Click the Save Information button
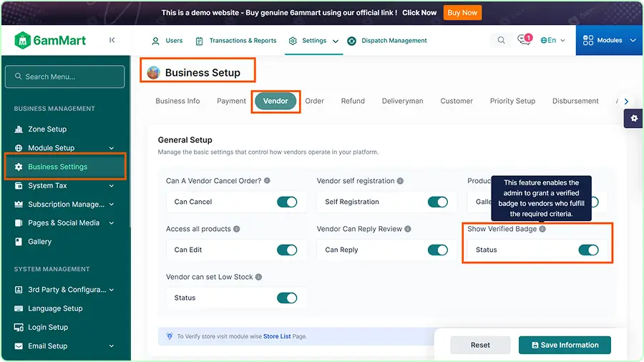This screenshot has height=362, width=644. (x=565, y=345)
